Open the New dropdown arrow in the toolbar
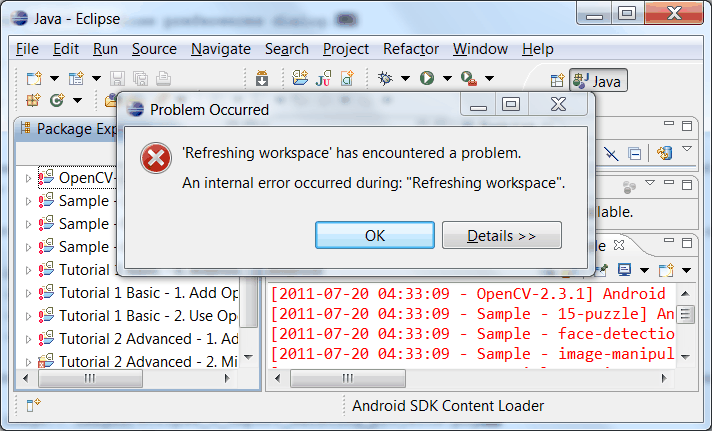The width and height of the screenshot is (712, 431). point(54,79)
